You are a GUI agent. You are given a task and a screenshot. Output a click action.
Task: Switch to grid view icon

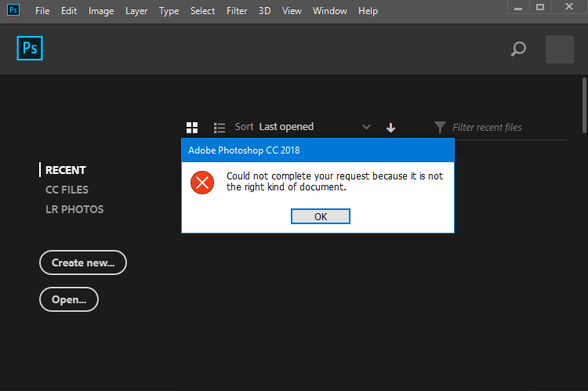[192, 128]
